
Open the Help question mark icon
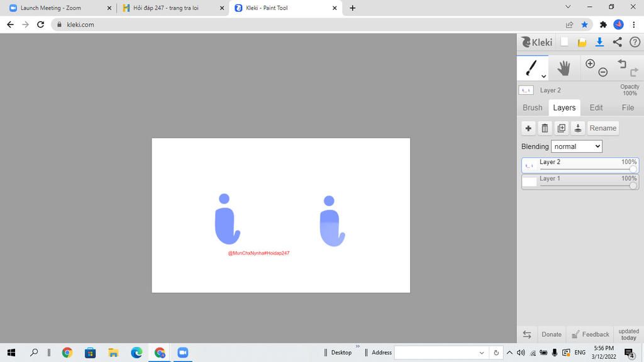pos(635,42)
